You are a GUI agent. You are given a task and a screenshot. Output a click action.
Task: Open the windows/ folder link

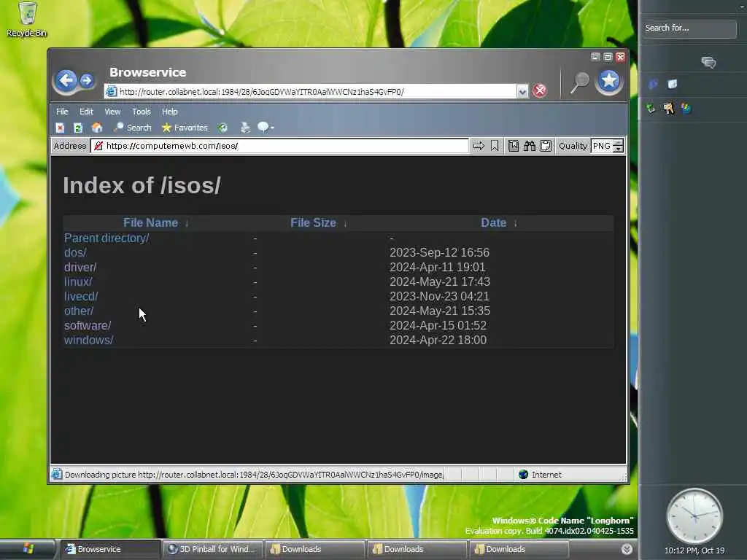(88, 340)
